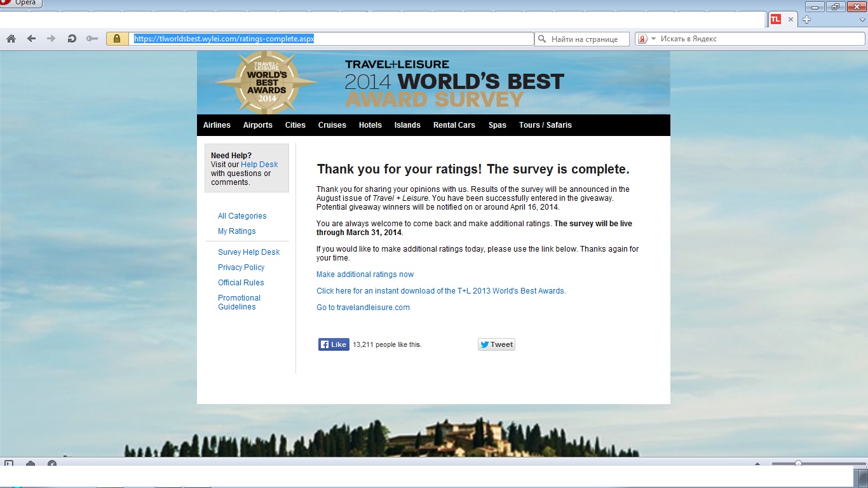The image size is (868, 488).
Task: Open the Airports category
Action: 258,125
